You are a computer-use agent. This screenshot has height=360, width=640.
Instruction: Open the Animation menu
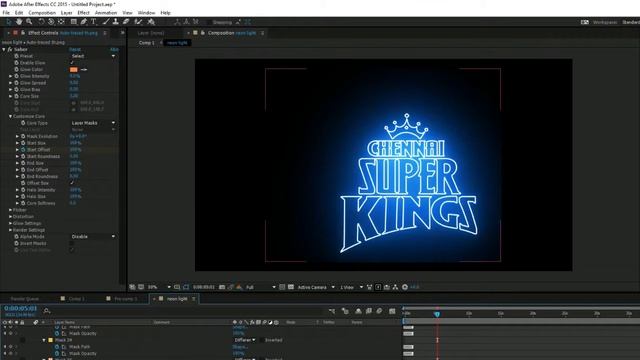click(x=106, y=13)
